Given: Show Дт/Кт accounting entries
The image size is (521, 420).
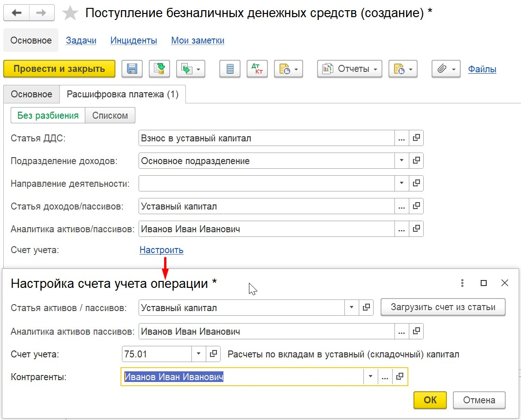Looking at the screenshot, I should click(257, 69).
